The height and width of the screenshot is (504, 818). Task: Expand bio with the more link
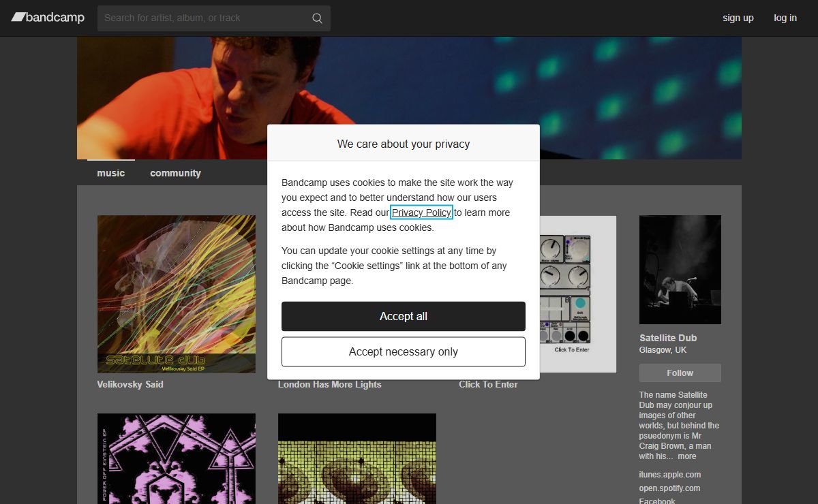687,456
